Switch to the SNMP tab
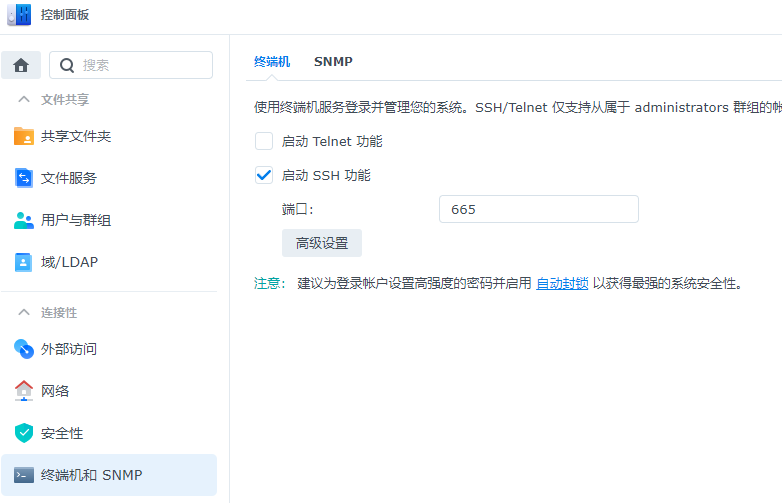This screenshot has height=503, width=782. [333, 61]
